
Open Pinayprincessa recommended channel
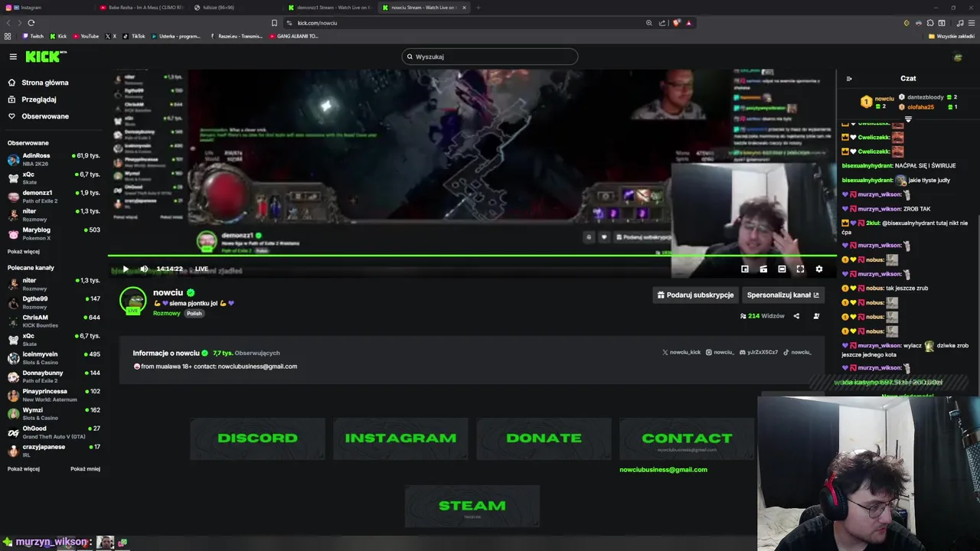(52, 395)
